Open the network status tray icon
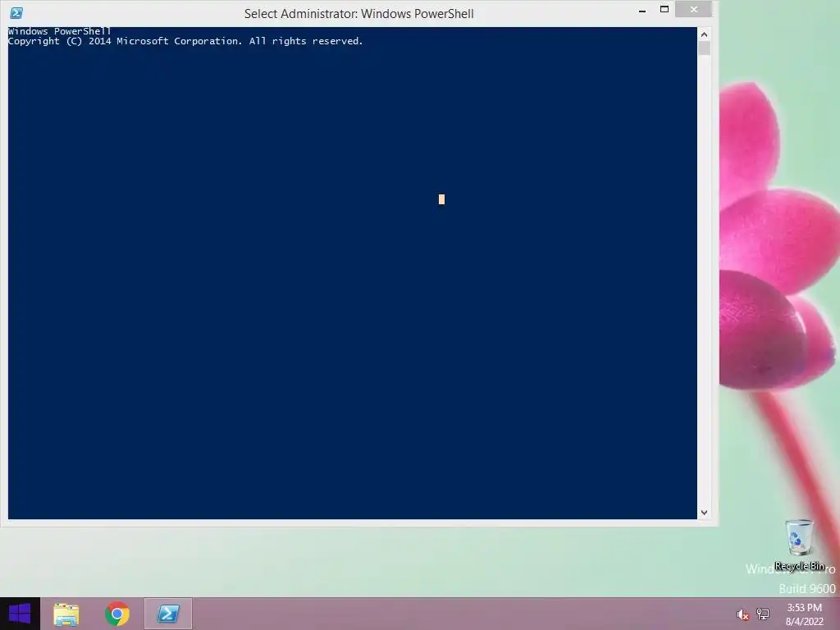This screenshot has height=630, width=840. 763,614
